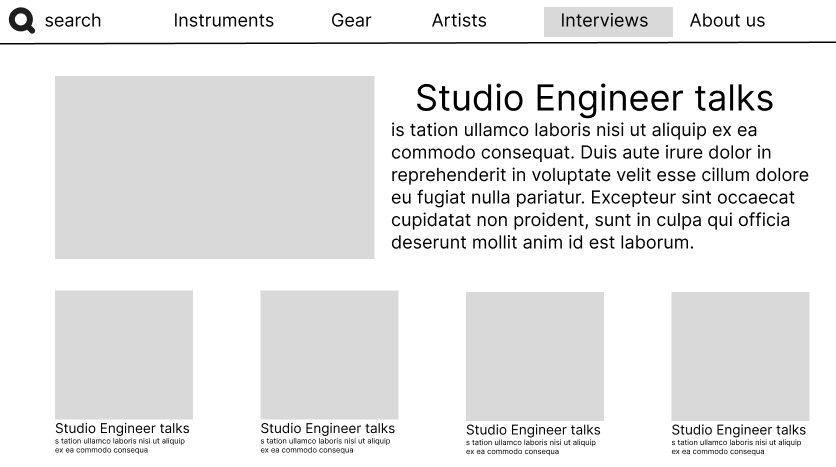Open the Instruments menu item
The image size is (836, 467).
pyautogui.click(x=223, y=20)
